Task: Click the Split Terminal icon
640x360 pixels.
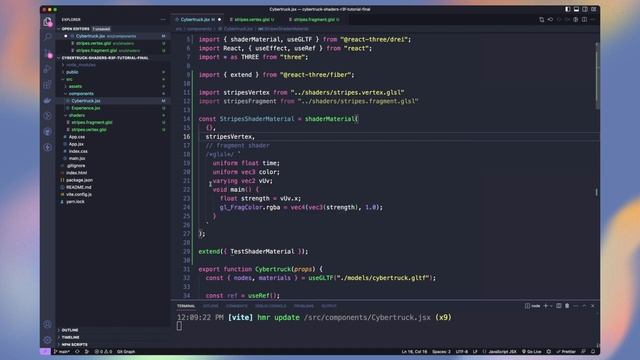Action: [x=559, y=306]
